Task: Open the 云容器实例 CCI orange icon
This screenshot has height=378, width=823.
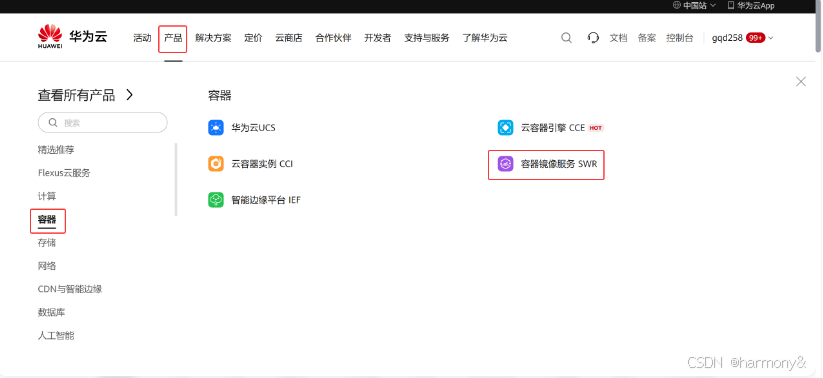Action: [216, 164]
